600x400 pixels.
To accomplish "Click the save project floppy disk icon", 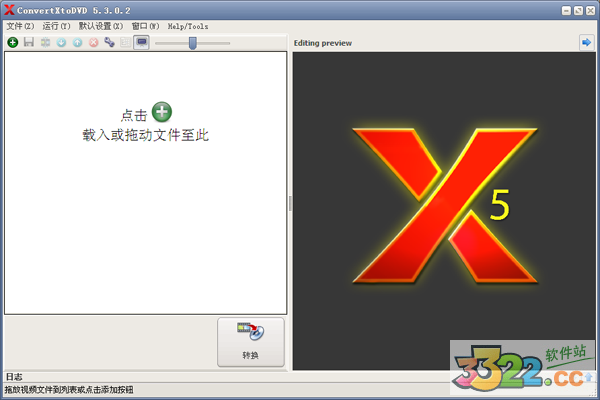I will [29, 42].
